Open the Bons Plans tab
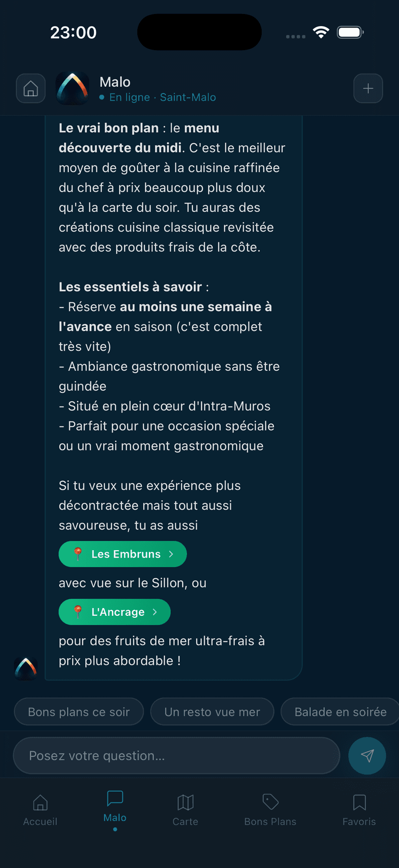This screenshot has width=399, height=868. click(x=270, y=809)
